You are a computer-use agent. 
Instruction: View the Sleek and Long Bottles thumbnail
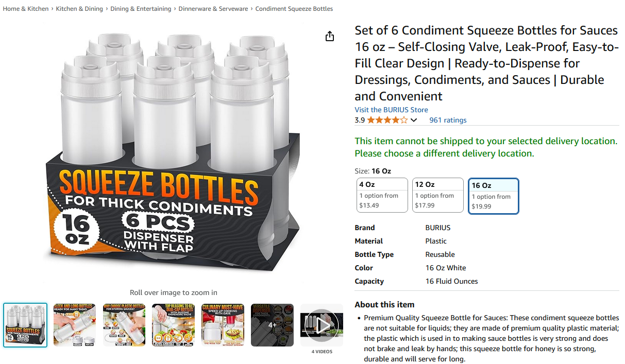point(75,325)
